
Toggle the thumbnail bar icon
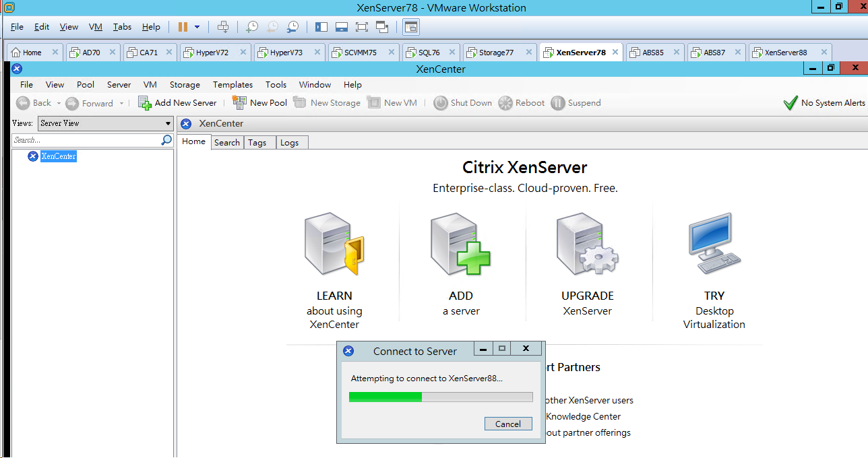pos(342,27)
